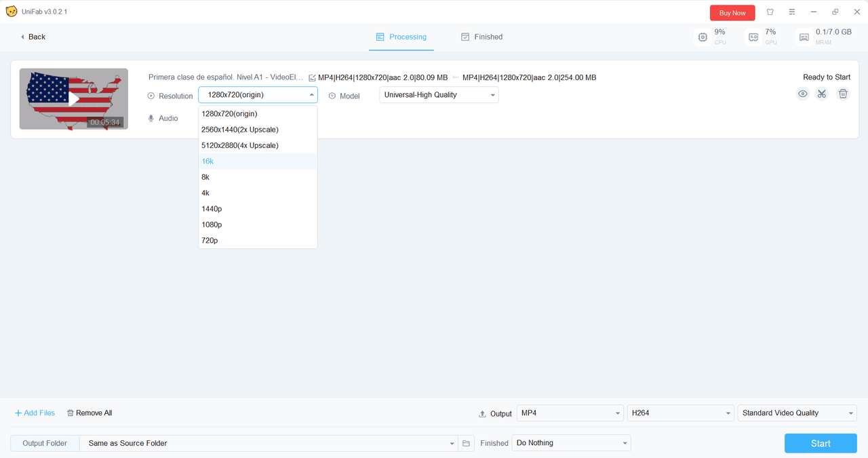Open the Standard Video Quality dropdown
This screenshot has width=868, height=458.
pyautogui.click(x=797, y=413)
